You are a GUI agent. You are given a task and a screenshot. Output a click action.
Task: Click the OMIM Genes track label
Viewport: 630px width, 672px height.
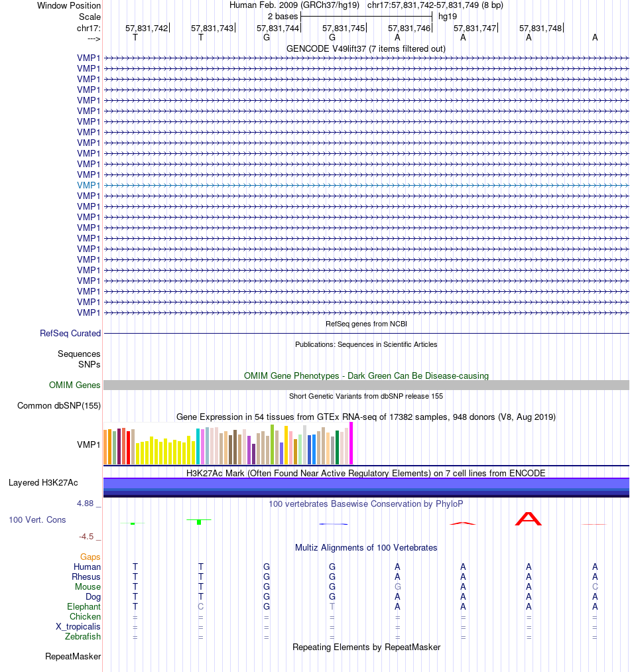74,385
